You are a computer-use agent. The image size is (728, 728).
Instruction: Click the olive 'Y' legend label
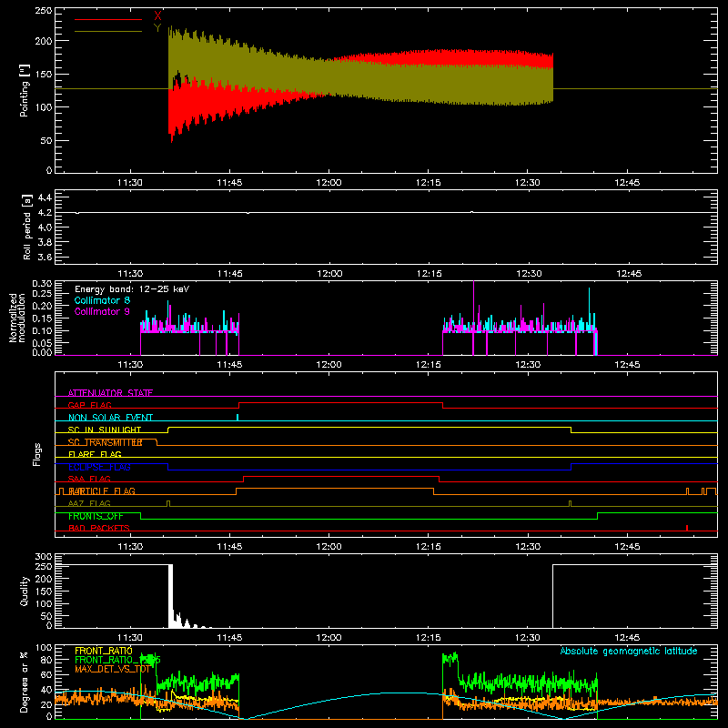157,28
